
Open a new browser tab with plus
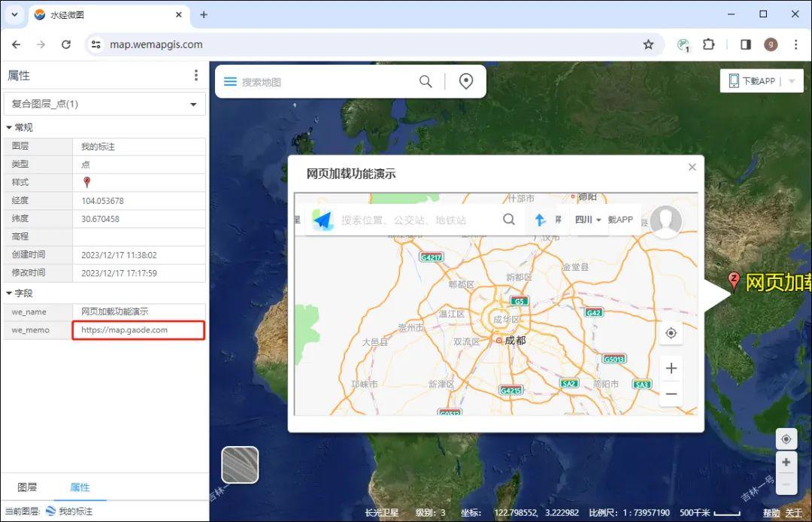(204, 15)
